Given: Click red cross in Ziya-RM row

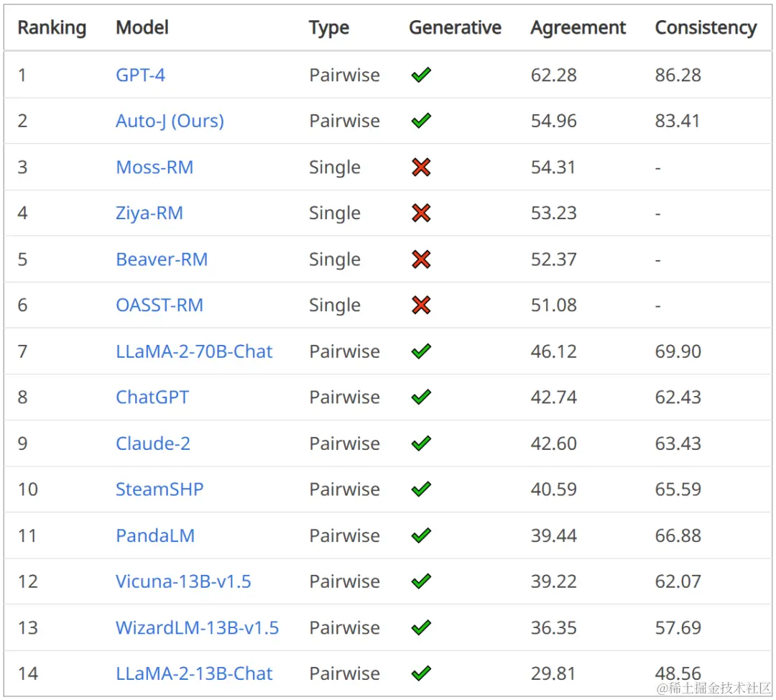Looking at the screenshot, I should tap(421, 213).
